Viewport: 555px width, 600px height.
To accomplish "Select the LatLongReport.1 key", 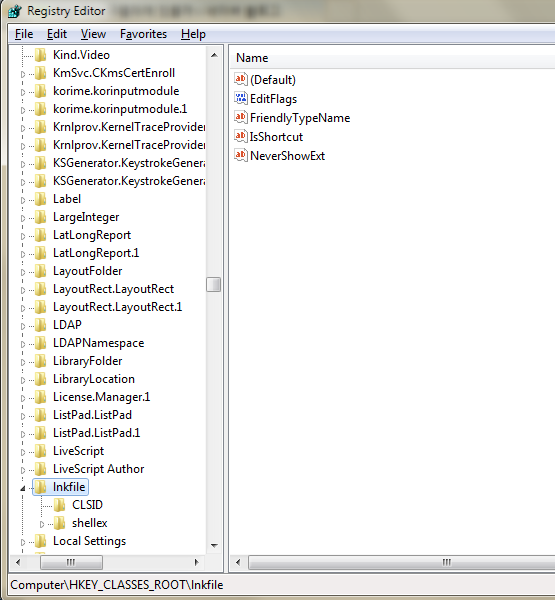I will click(96, 253).
